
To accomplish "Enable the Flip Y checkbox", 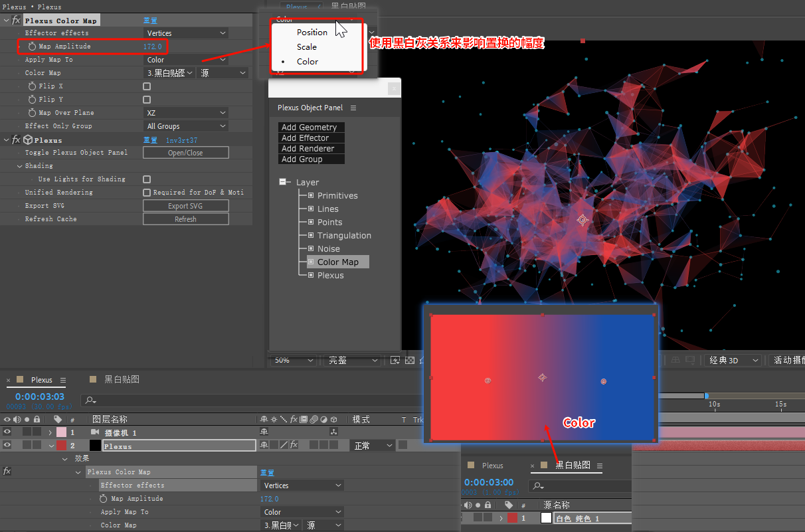I will [x=147, y=100].
